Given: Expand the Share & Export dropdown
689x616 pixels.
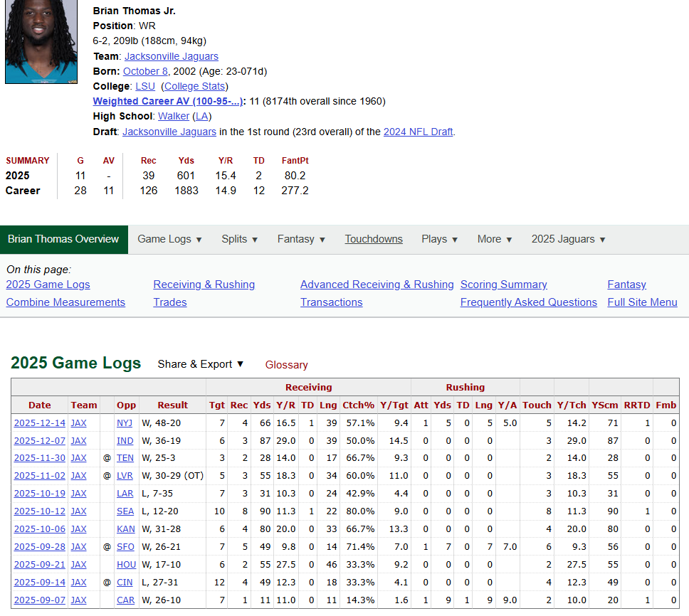Looking at the screenshot, I should [201, 364].
